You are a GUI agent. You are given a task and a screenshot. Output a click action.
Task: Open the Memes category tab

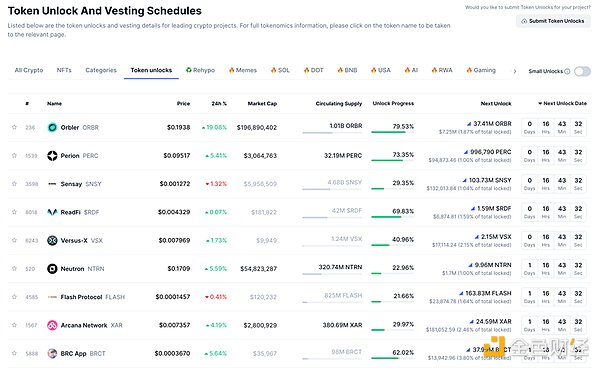243,70
